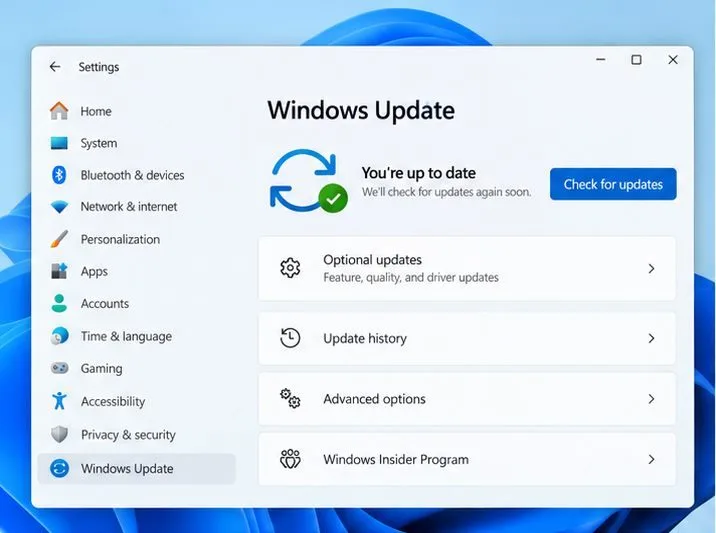The image size is (716, 533).
Task: Open Windows Insider Program via its chevron
Action: [652, 459]
